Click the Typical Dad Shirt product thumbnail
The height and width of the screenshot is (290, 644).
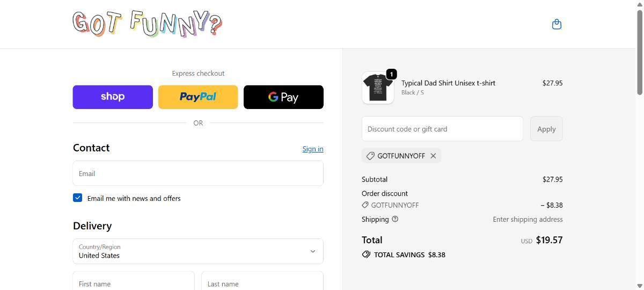point(378,88)
